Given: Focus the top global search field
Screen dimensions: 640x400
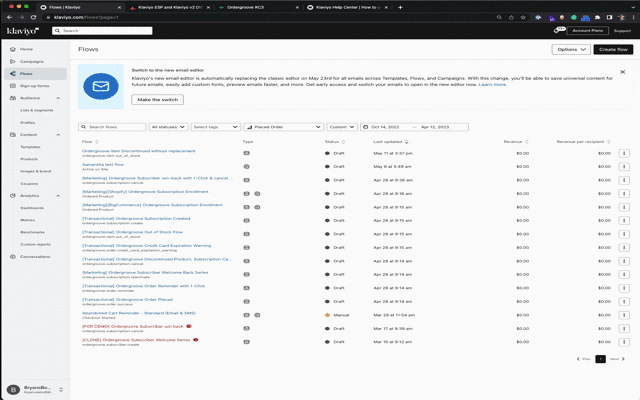Looking at the screenshot, I should [x=102, y=31].
